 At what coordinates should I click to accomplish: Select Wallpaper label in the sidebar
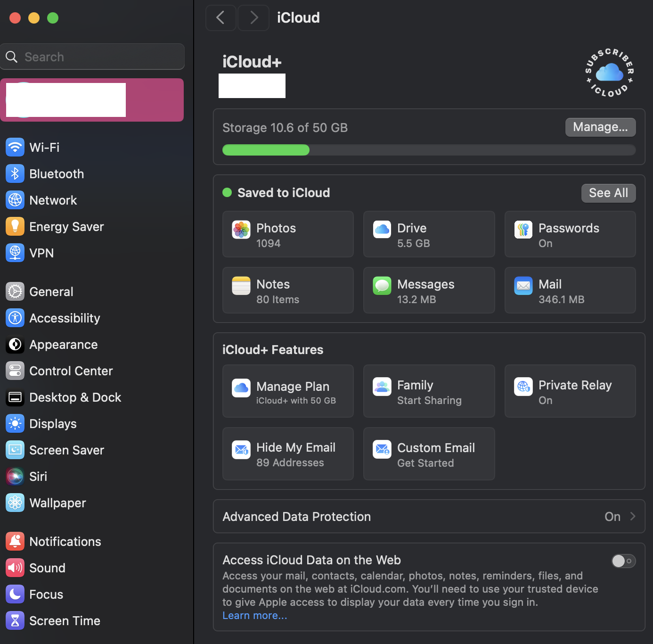tap(57, 503)
